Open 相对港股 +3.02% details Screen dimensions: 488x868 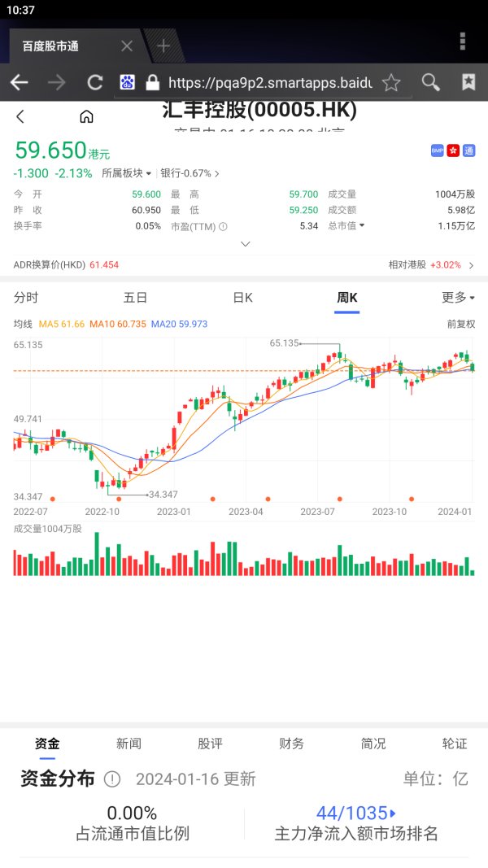[431, 265]
